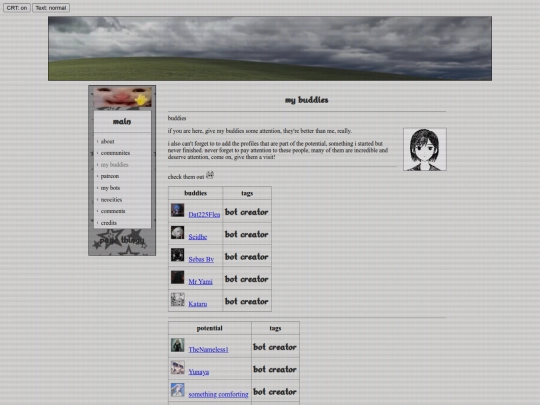The width and height of the screenshot is (540, 405).
Task: Visit the Kataru link
Action: tap(198, 304)
